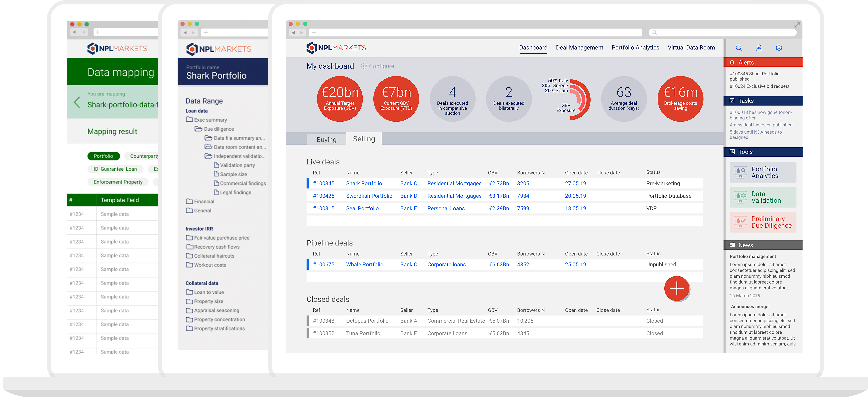The width and height of the screenshot is (868, 397).
Task: Collapse the Data file summary folder
Action: click(208, 138)
